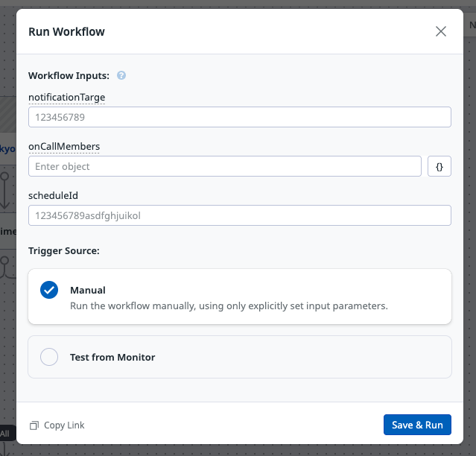Click the onCallMembers underlined label
This screenshot has height=456, width=476.
click(x=64, y=146)
